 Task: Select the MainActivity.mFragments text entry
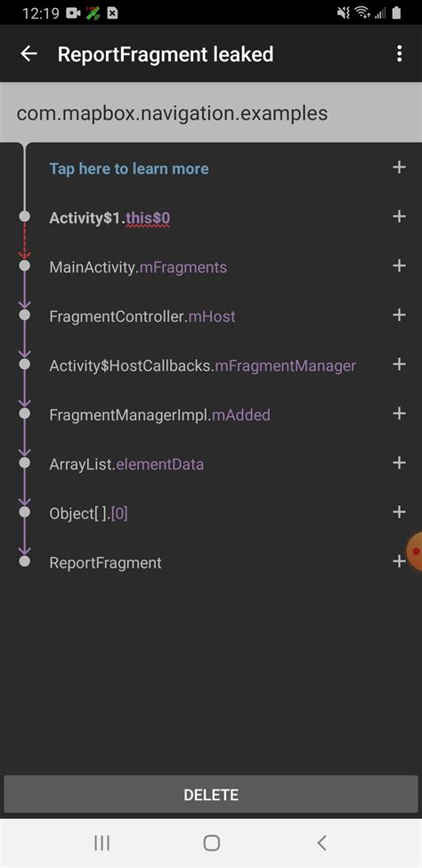(x=138, y=267)
